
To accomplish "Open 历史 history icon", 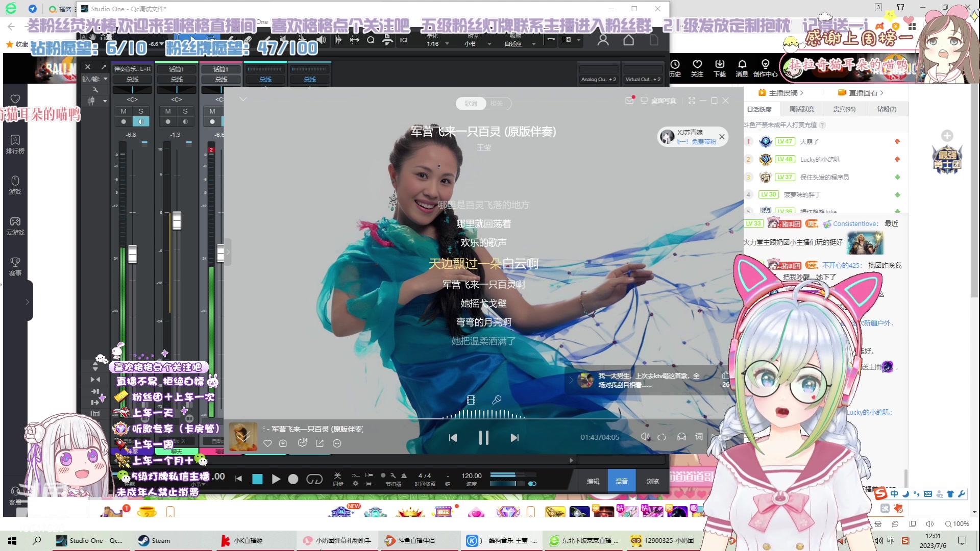I will click(x=675, y=68).
